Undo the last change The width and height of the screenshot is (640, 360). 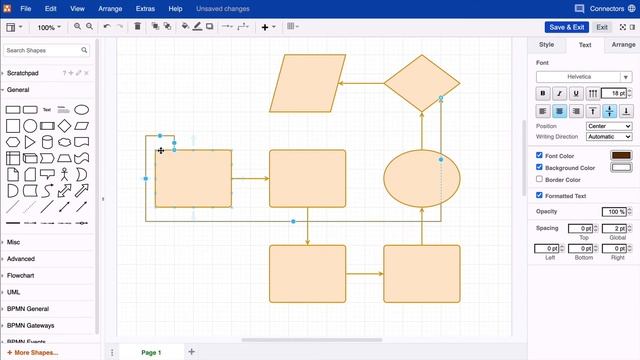click(107, 27)
